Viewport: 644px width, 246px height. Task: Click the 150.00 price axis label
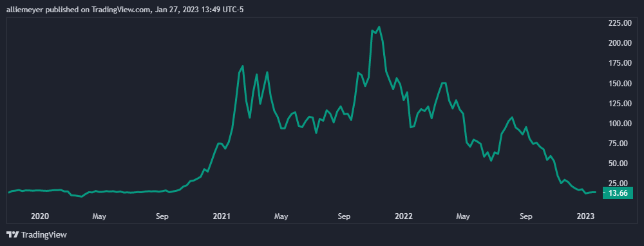tap(620, 83)
